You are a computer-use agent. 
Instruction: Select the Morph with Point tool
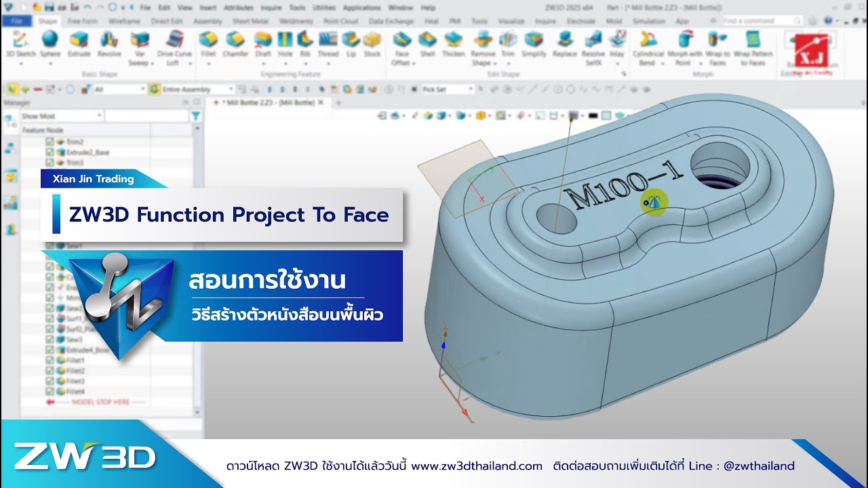684,48
